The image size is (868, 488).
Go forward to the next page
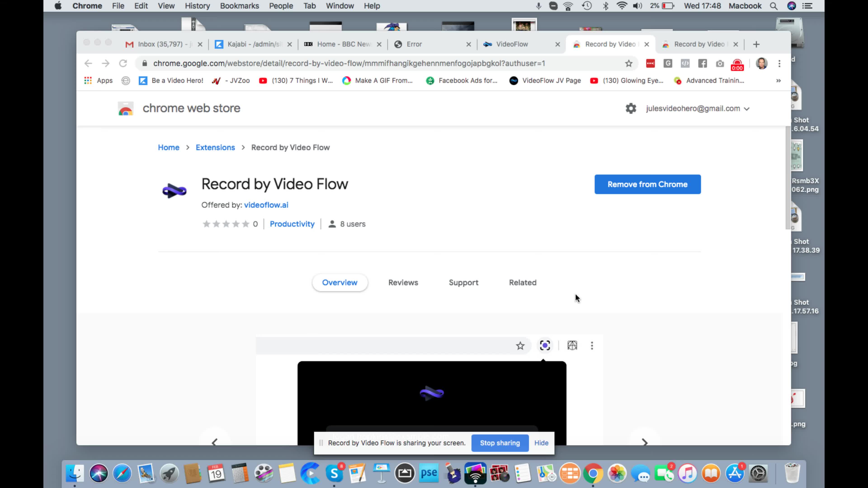tap(106, 63)
